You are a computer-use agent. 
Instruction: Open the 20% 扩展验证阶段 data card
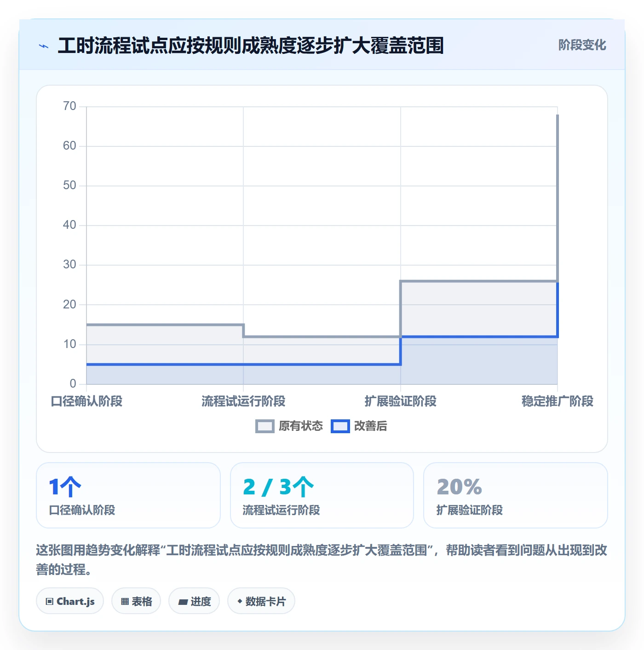point(516,495)
